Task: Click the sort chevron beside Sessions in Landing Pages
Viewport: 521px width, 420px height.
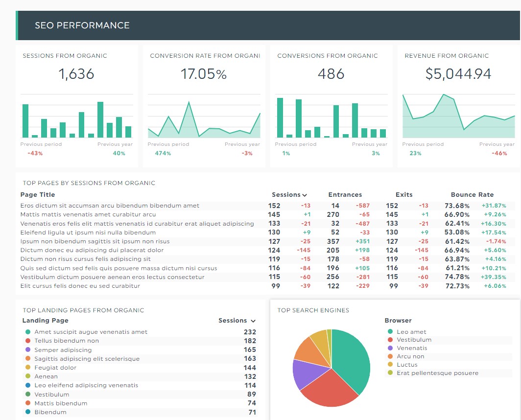Action: pyautogui.click(x=253, y=321)
